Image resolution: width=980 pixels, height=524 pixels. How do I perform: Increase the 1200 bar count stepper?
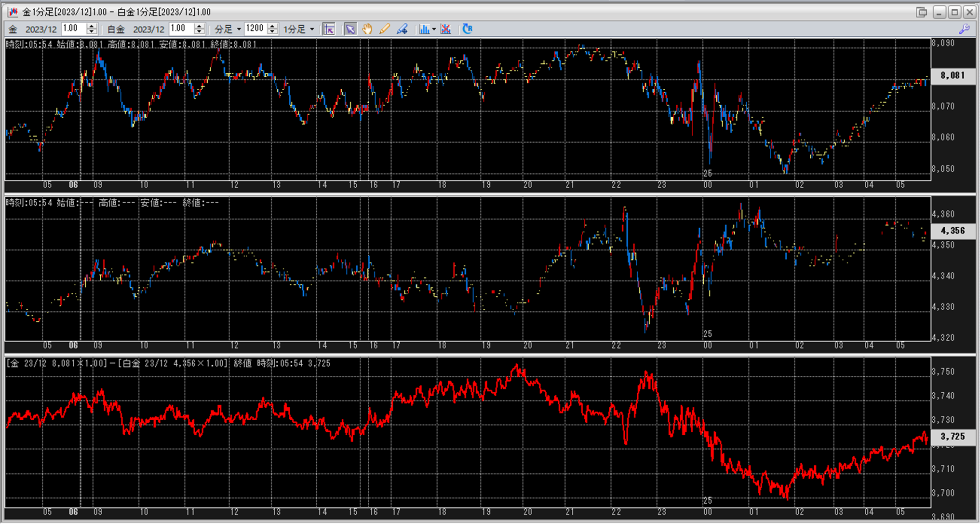(x=272, y=26)
